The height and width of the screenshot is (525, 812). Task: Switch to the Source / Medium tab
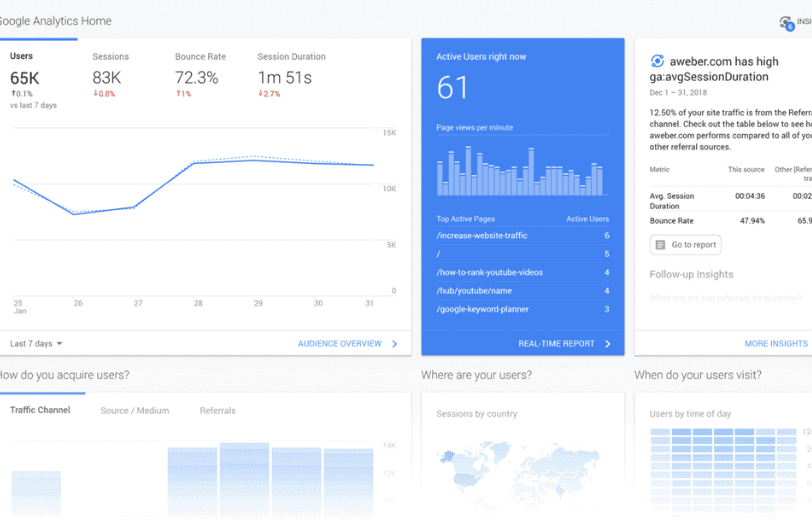pyautogui.click(x=135, y=411)
